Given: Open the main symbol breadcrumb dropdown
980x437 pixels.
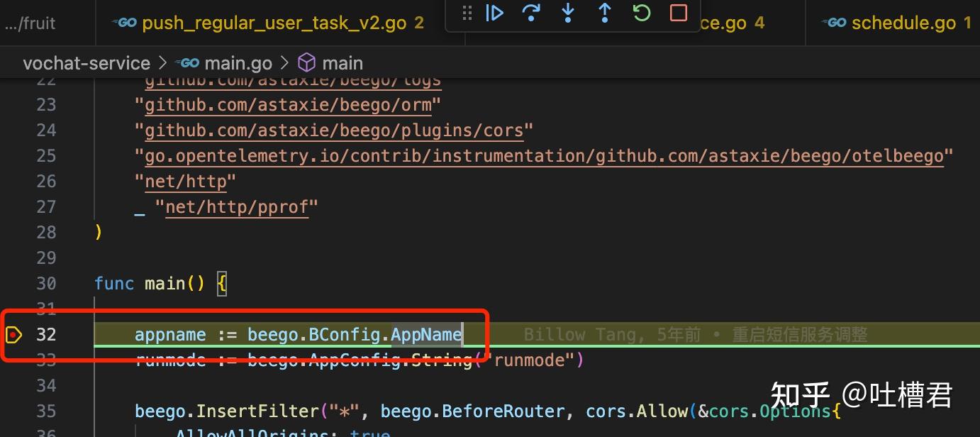Looking at the screenshot, I should pos(343,62).
